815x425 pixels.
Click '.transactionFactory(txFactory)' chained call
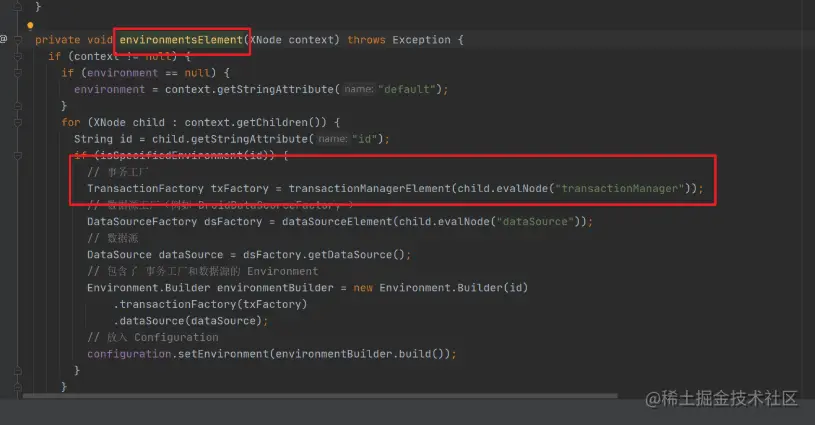(x=210, y=304)
